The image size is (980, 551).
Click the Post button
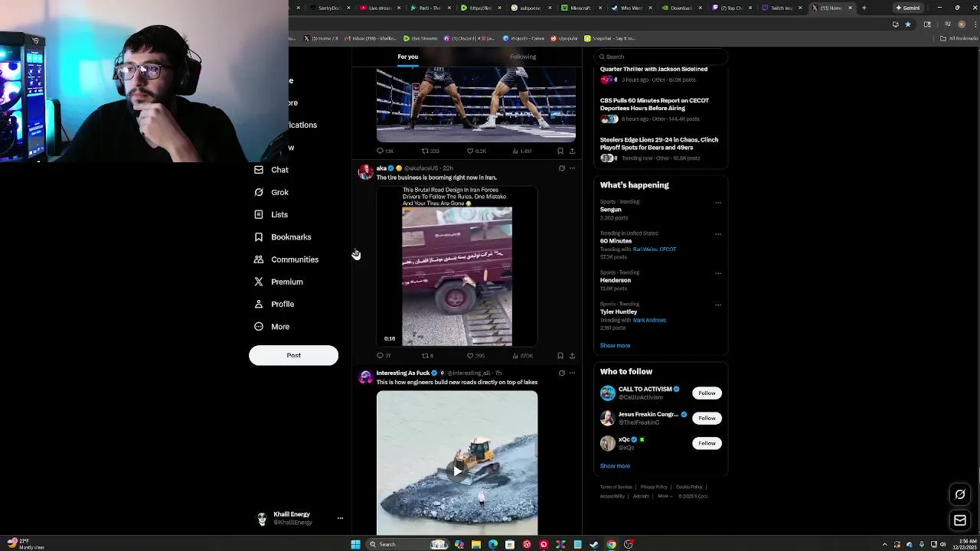pyautogui.click(x=293, y=355)
